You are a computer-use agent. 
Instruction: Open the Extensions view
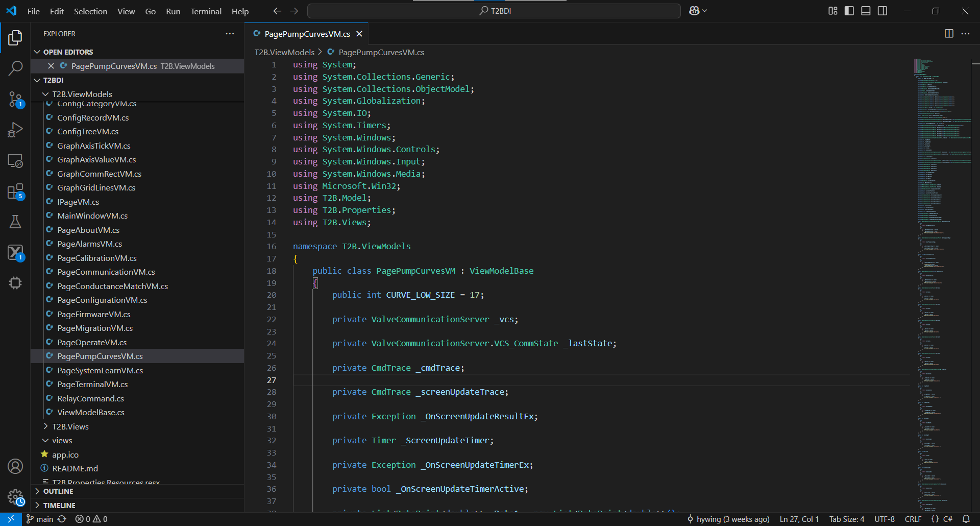[15, 192]
